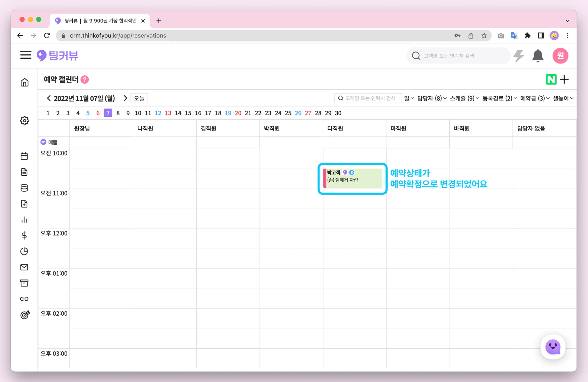The height and width of the screenshot is (382, 588).
Task: Open the purple chatbot bubble
Action: (553, 347)
